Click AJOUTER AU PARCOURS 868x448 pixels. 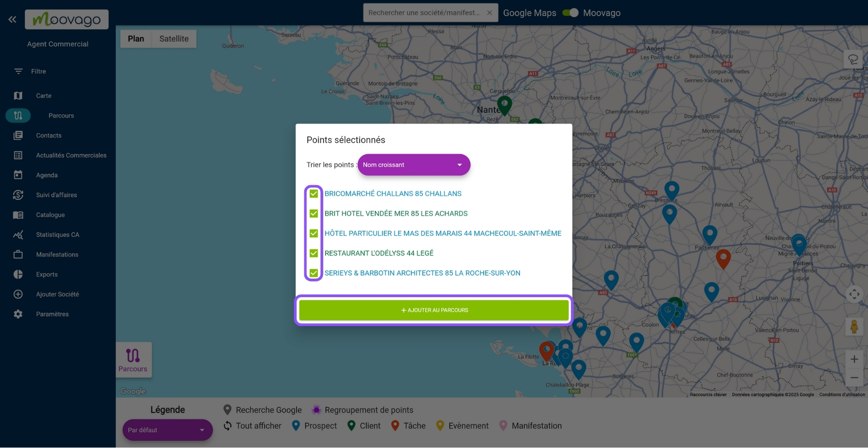coord(433,310)
